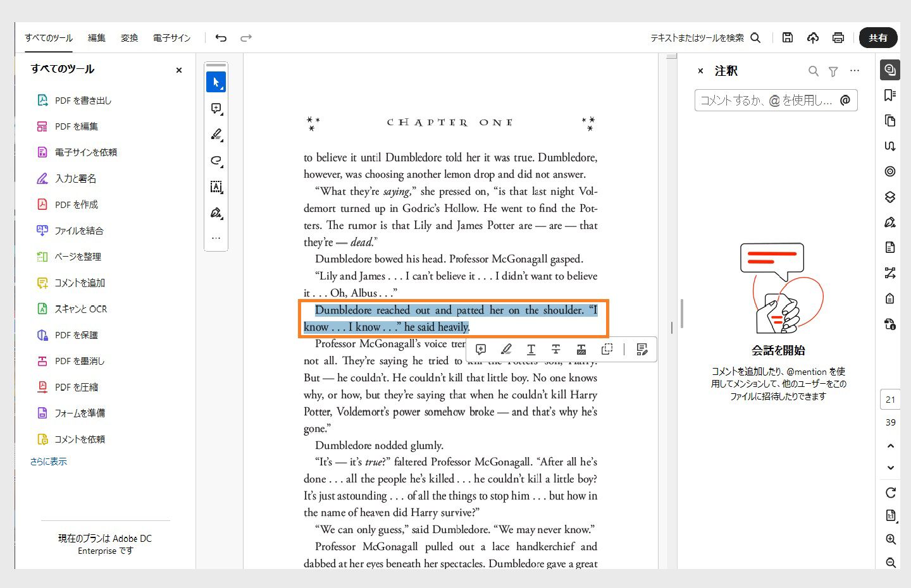Click the magnifier in the top search bar
Viewport: 911px width, 588px height.
(755, 38)
